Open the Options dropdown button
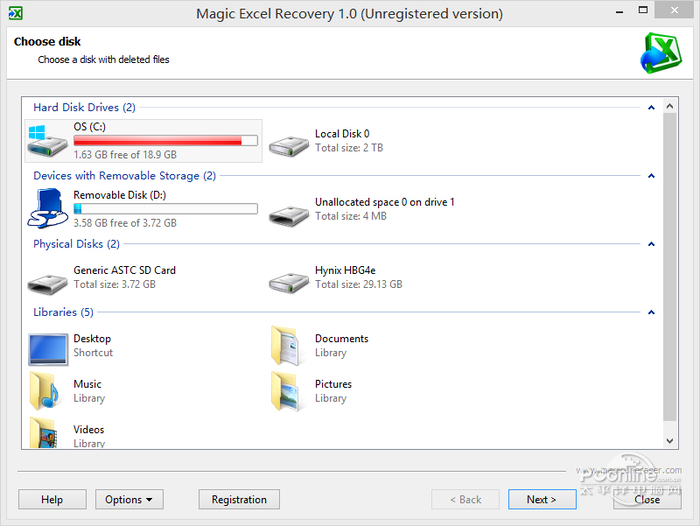700x526 pixels. pos(129,499)
